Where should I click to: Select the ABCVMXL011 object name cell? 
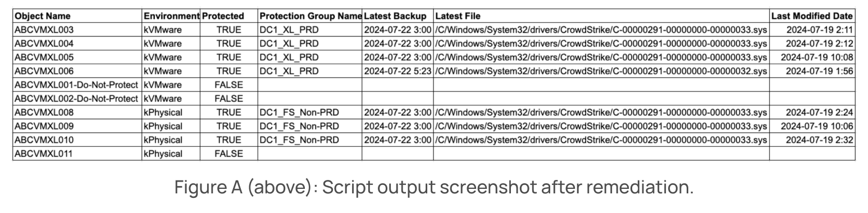77,154
